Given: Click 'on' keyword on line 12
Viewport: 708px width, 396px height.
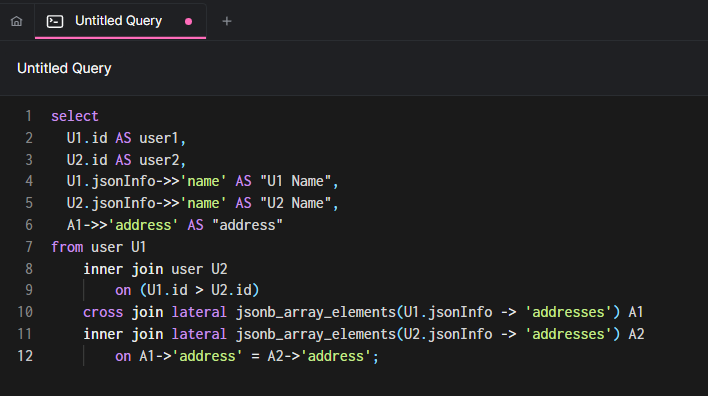Looking at the screenshot, I should (x=123, y=356).
